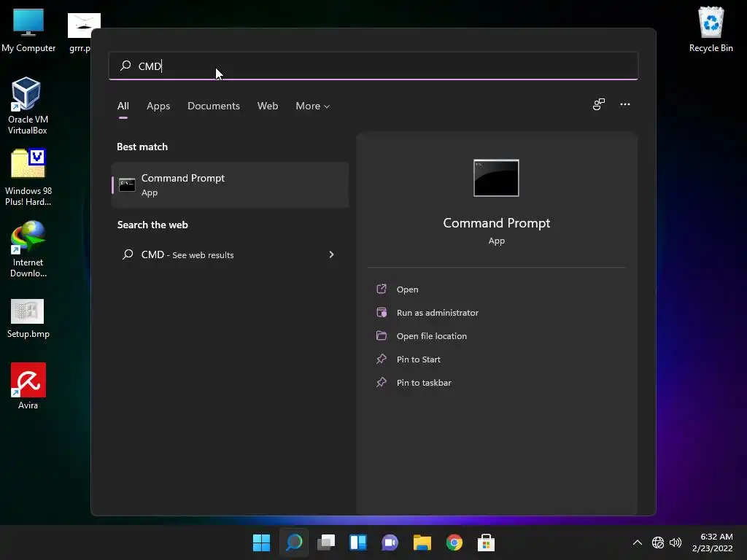The image size is (747, 560).
Task: Click the network globe icon in system tray
Action: click(x=658, y=542)
